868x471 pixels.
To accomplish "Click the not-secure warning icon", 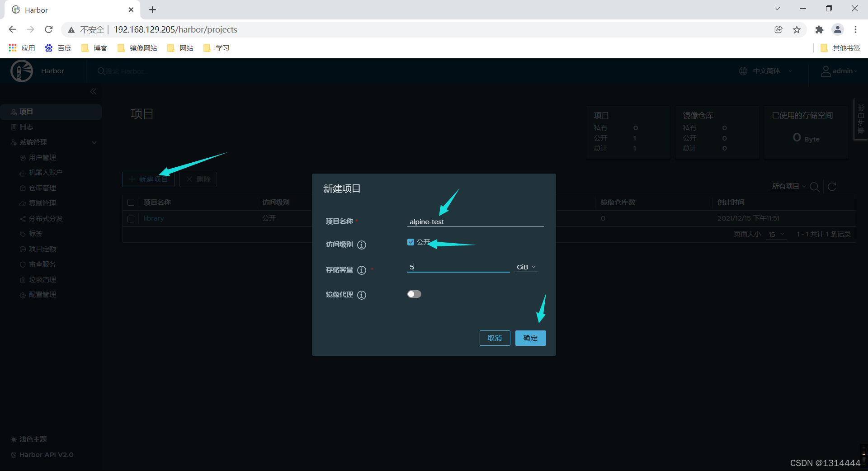I will (x=71, y=30).
